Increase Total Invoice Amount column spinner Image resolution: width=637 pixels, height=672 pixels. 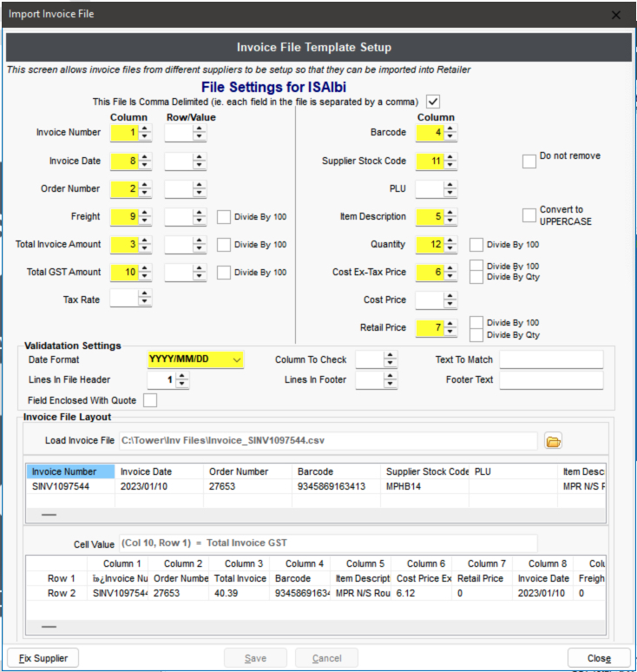[x=145, y=240]
